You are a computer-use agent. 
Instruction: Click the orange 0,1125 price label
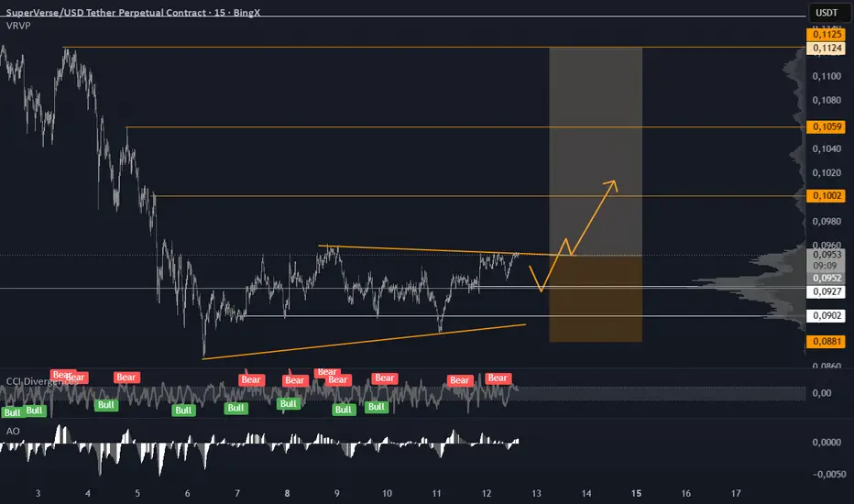coord(827,34)
